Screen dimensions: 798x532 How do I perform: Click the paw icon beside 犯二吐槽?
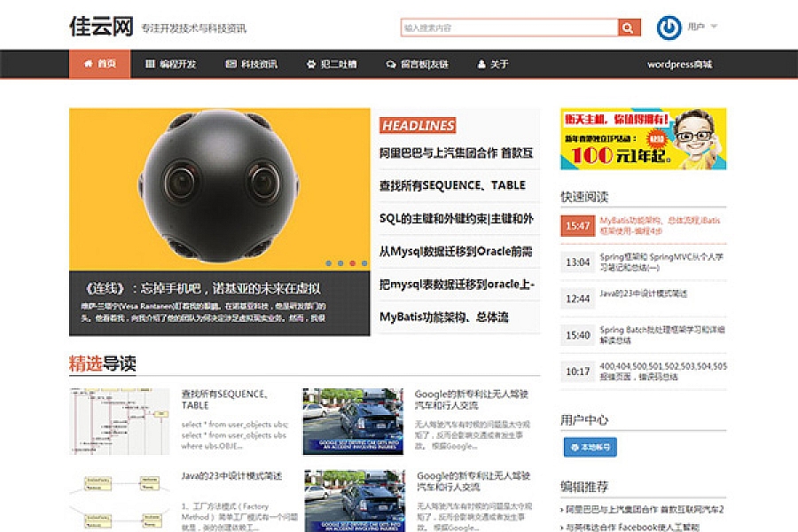pyautogui.click(x=311, y=64)
